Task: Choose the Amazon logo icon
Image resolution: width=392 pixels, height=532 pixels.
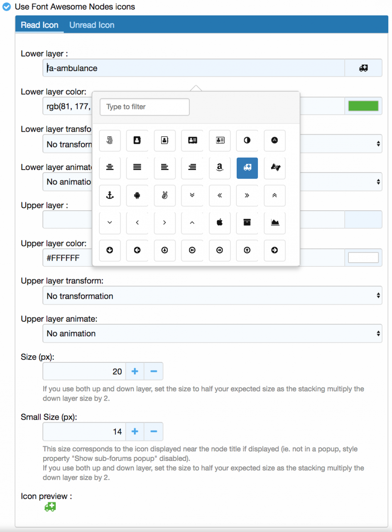Action: 220,168
